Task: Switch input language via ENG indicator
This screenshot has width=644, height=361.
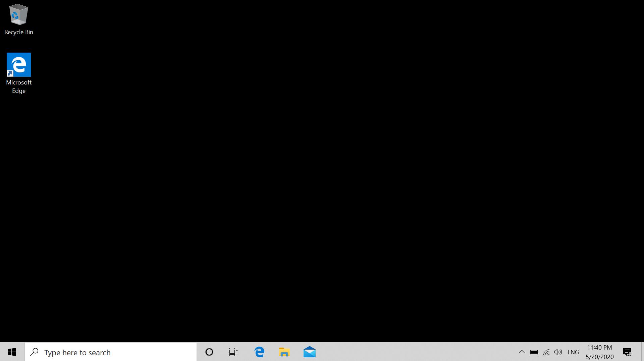Action: [x=573, y=352]
